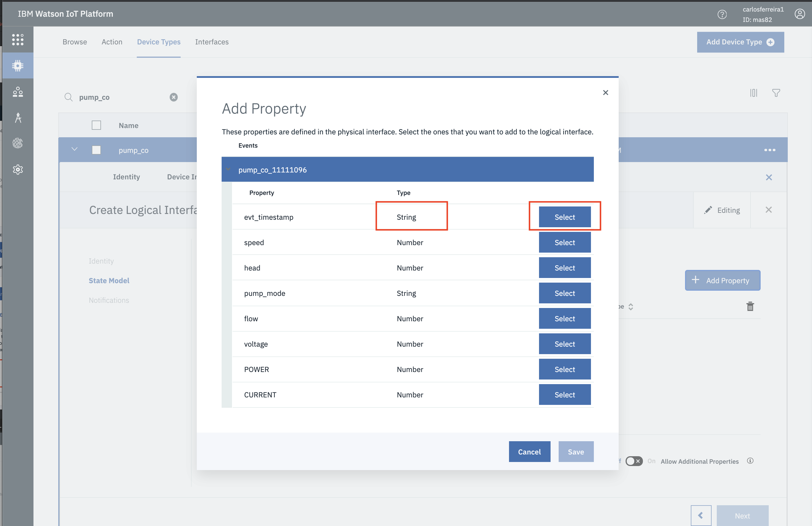Open the apps grid menu icon
This screenshot has height=526, width=812.
coord(18,40)
